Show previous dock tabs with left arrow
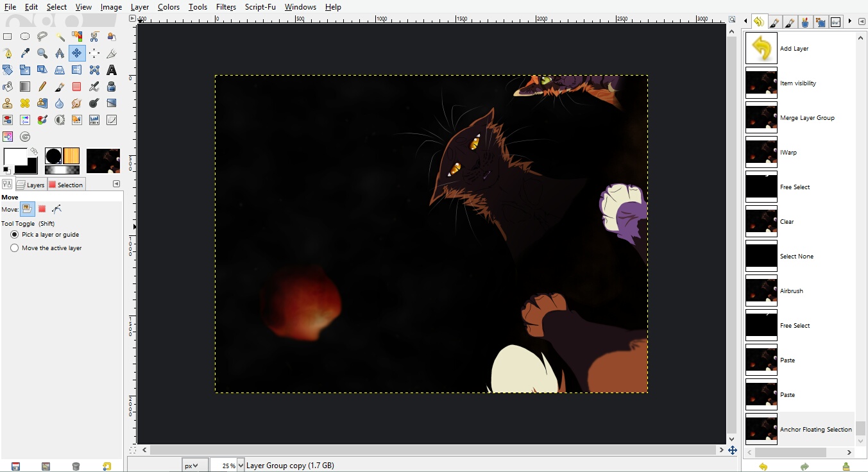Screen dimensions: 868x472 point(745,21)
